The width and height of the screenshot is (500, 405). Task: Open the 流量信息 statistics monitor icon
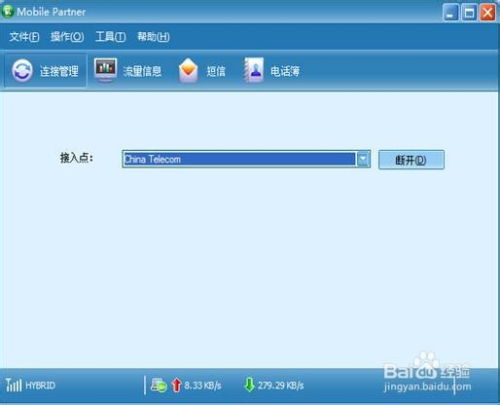tap(105, 70)
